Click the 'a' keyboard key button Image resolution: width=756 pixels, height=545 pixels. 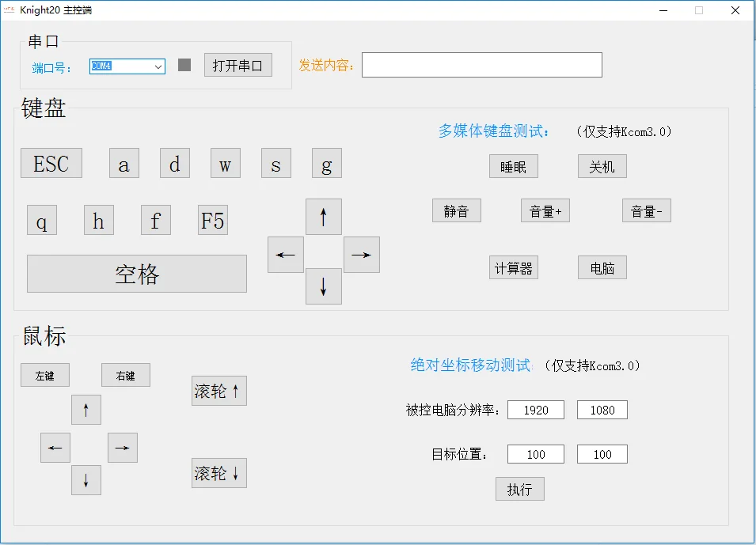[124, 164]
